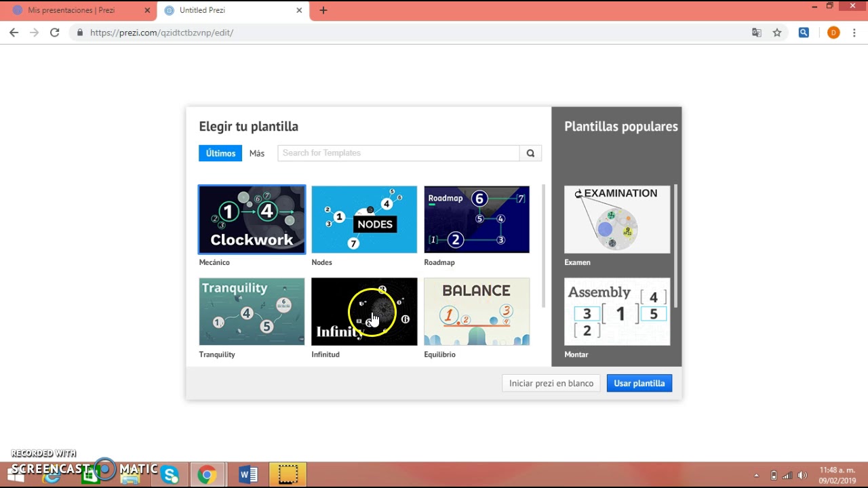Click the popular templates scrollbar

tap(675, 246)
